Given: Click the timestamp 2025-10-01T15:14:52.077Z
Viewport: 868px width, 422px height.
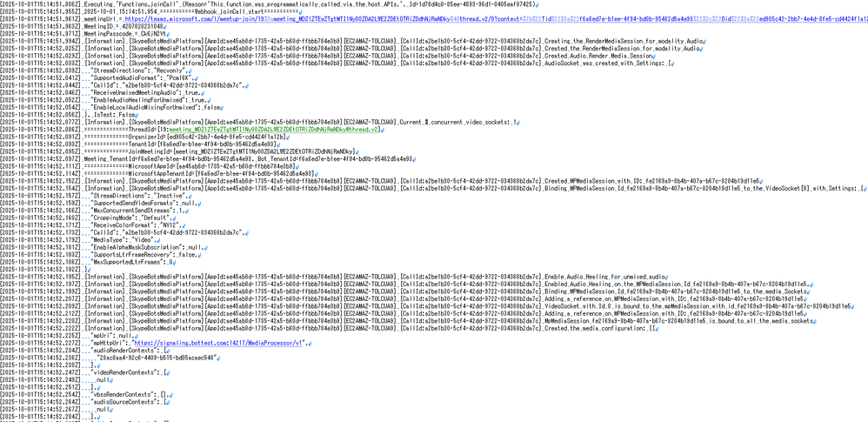Looking at the screenshot, I should [40, 122].
